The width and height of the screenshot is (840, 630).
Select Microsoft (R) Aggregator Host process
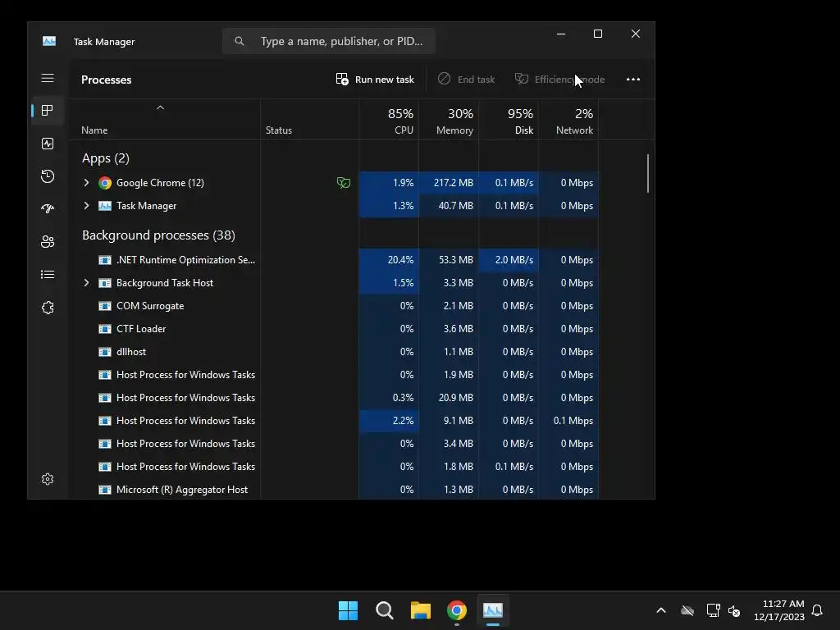click(x=340, y=490)
